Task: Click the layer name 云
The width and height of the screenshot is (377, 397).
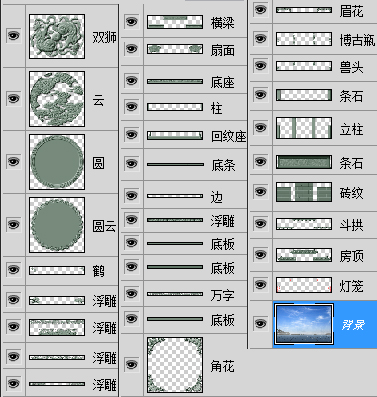Action: [x=99, y=100]
